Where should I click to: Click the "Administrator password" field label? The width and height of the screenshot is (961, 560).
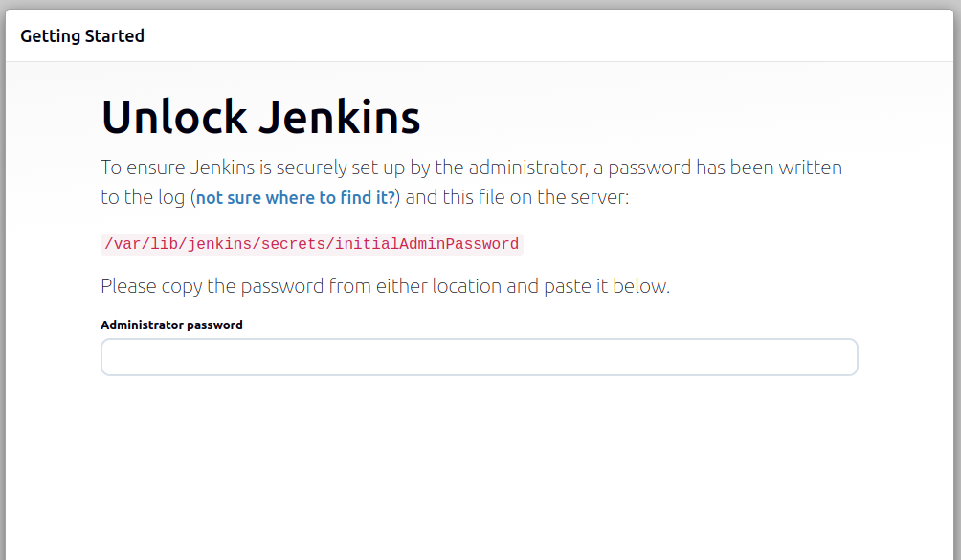pyautogui.click(x=171, y=325)
